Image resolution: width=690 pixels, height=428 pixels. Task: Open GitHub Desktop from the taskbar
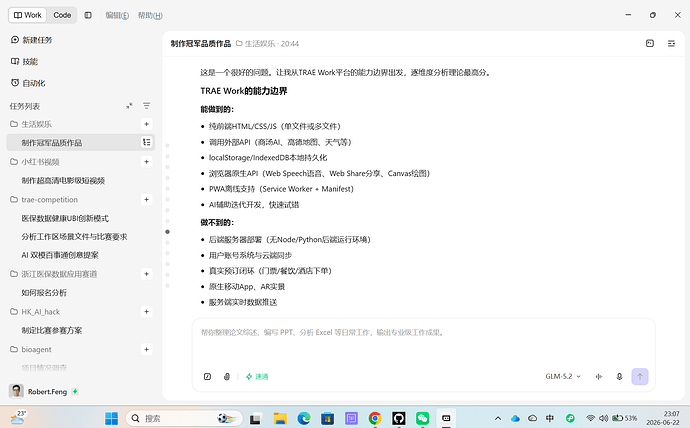(x=399, y=418)
